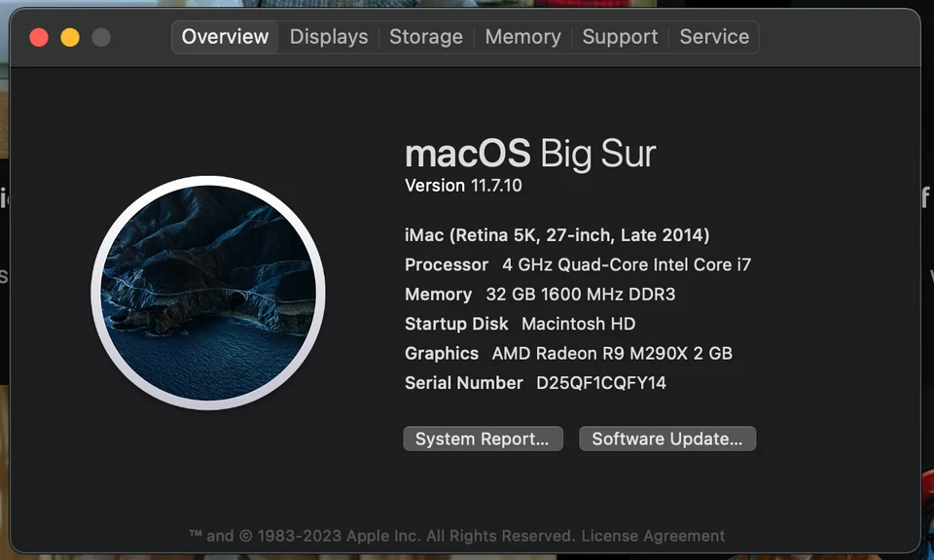934x560 pixels.
Task: Click the macOS Big Sur title
Action: coord(530,154)
